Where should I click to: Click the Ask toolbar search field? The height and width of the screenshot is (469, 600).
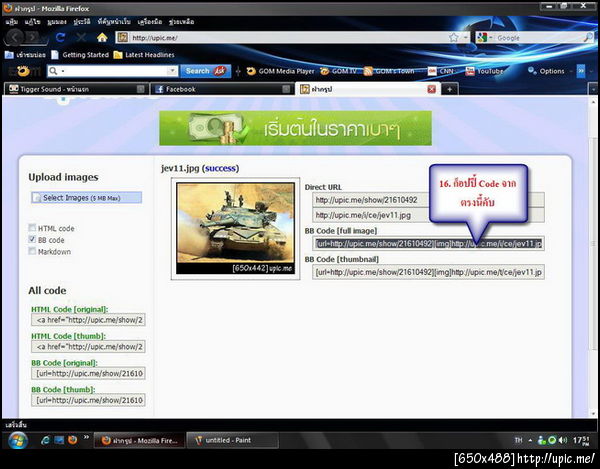pyautogui.click(x=113, y=71)
